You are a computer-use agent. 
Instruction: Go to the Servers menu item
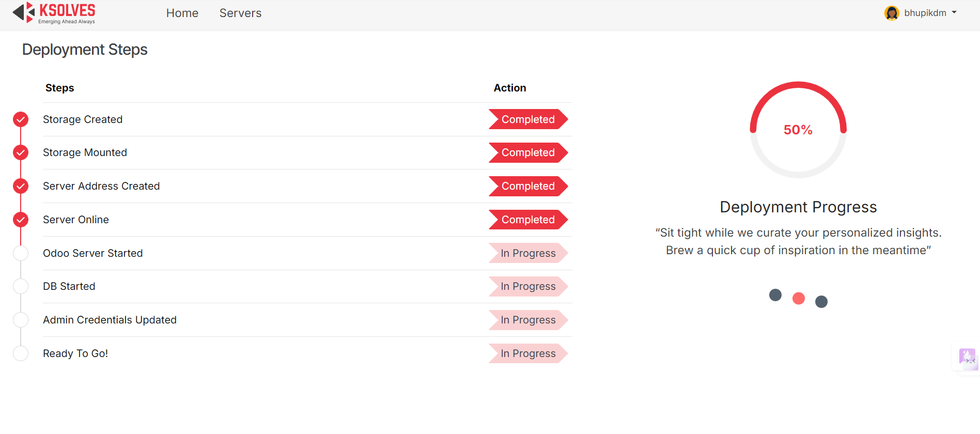click(x=240, y=13)
